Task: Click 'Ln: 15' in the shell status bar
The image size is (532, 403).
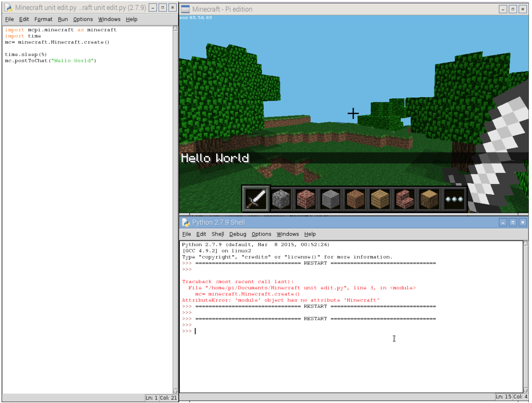Action: pyautogui.click(x=504, y=397)
